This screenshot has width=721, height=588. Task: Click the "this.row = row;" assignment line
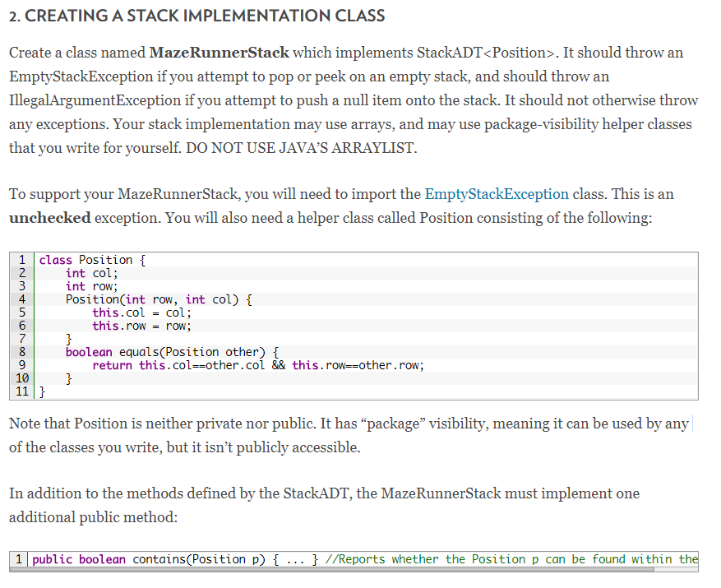click(141, 326)
